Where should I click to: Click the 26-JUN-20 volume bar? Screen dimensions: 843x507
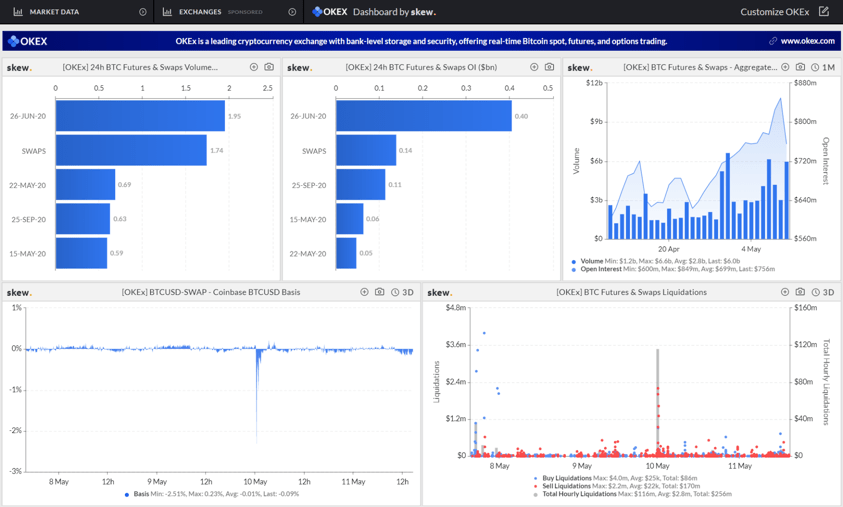point(140,116)
